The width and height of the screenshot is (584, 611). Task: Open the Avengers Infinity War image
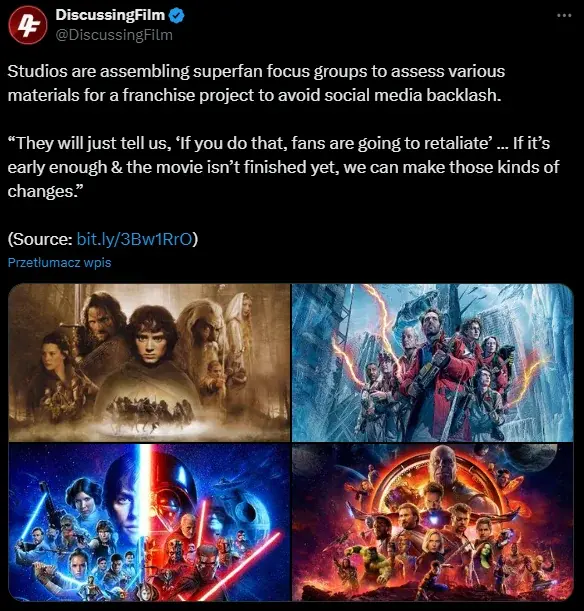432,522
